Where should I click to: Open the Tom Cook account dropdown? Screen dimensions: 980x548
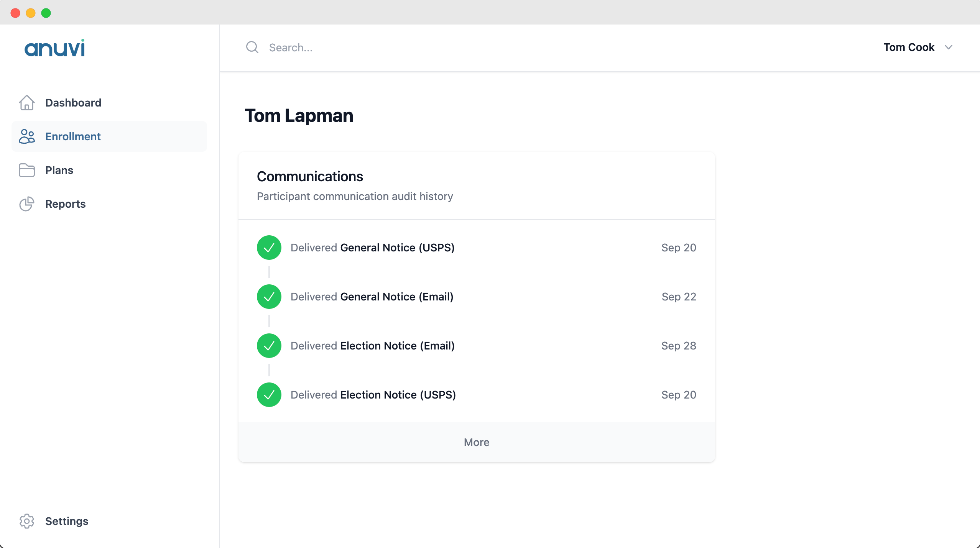click(909, 47)
